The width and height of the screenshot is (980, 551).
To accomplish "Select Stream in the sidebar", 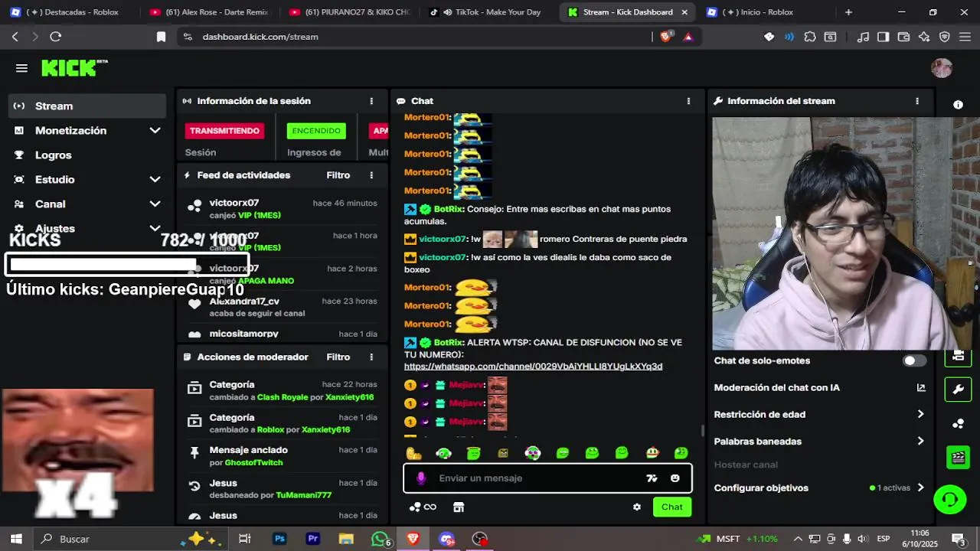I will point(87,106).
